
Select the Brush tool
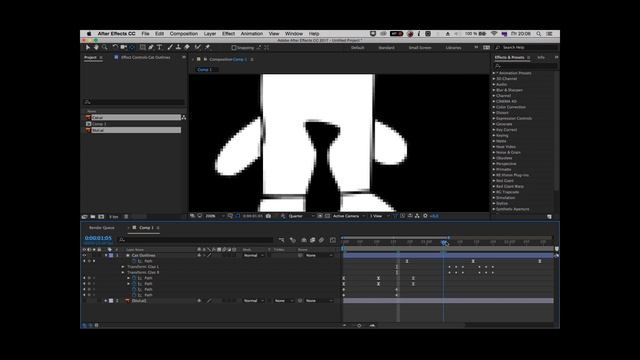[170, 48]
